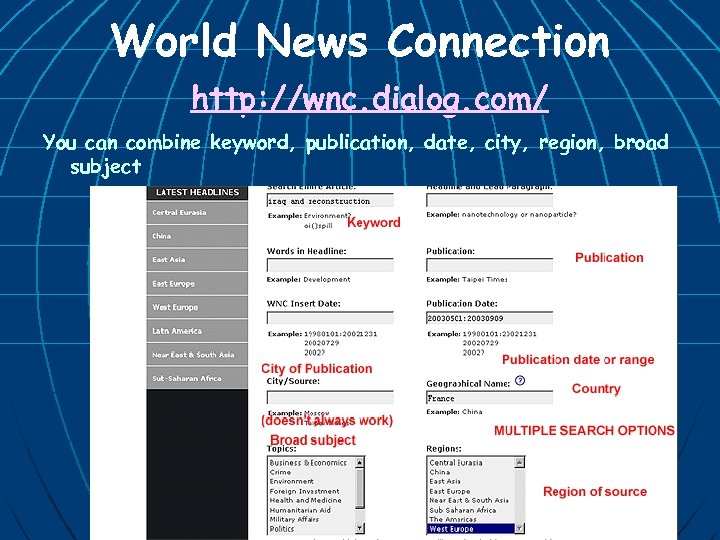Open West Europe headlines in the sidebar
The width and height of the screenshot is (720, 540).
pos(197,307)
